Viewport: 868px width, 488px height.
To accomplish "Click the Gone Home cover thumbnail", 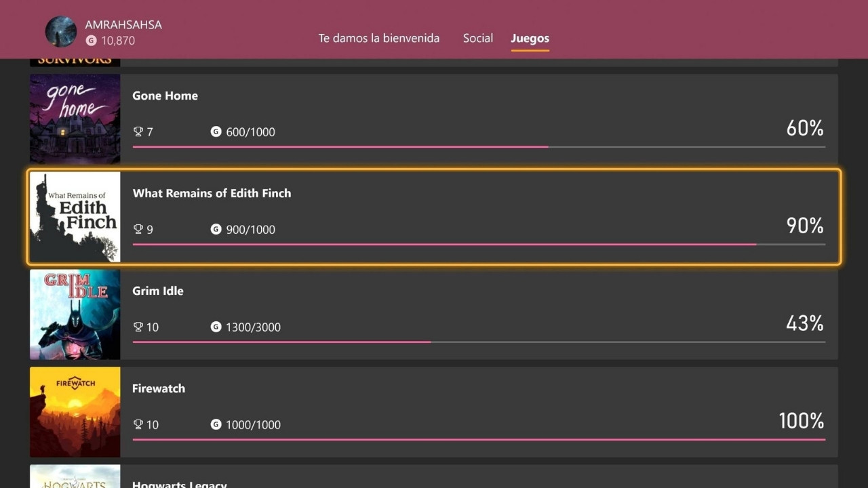I will click(x=75, y=119).
